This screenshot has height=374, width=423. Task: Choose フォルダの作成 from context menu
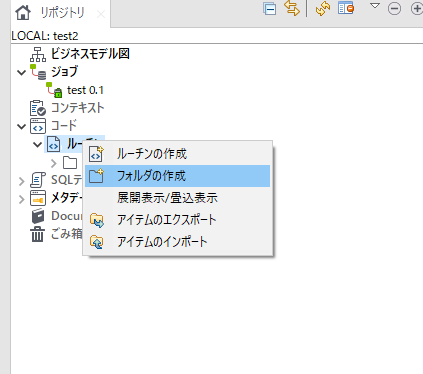tap(177, 176)
